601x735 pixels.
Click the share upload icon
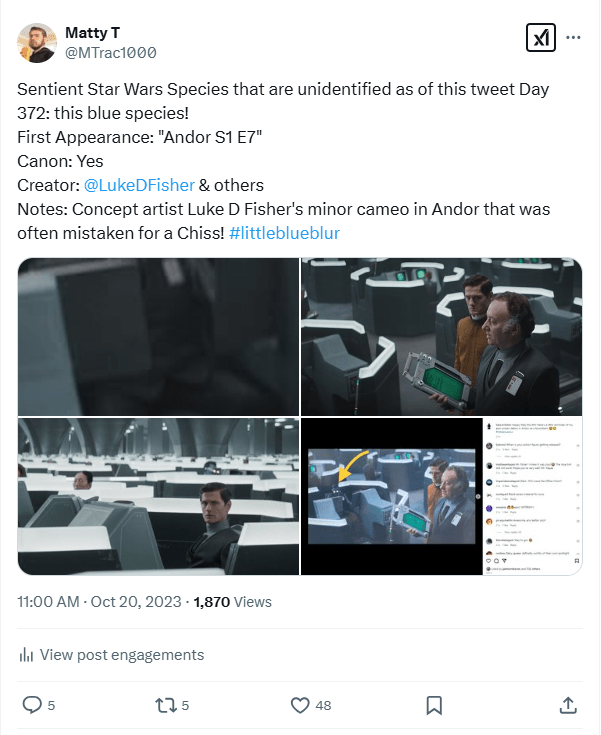[568, 705]
